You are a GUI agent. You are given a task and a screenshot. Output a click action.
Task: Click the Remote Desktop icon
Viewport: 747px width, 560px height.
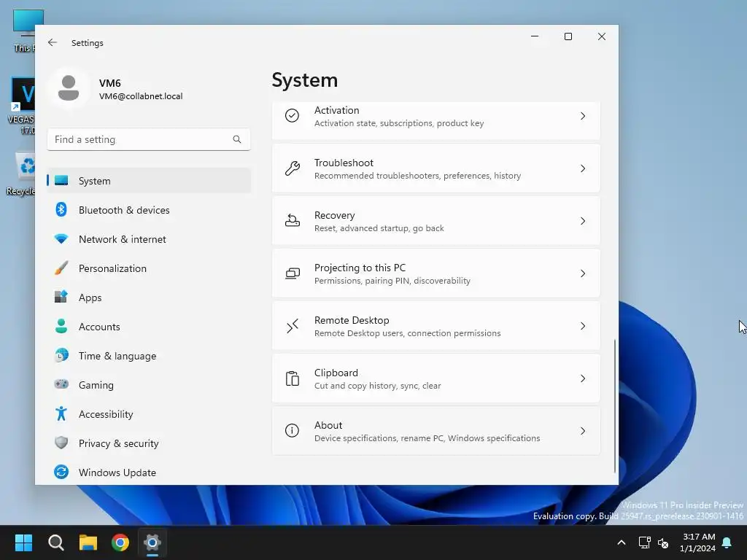pyautogui.click(x=292, y=326)
